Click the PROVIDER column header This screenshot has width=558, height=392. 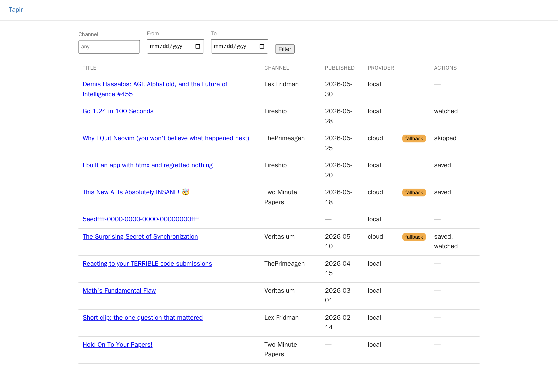pos(381,68)
